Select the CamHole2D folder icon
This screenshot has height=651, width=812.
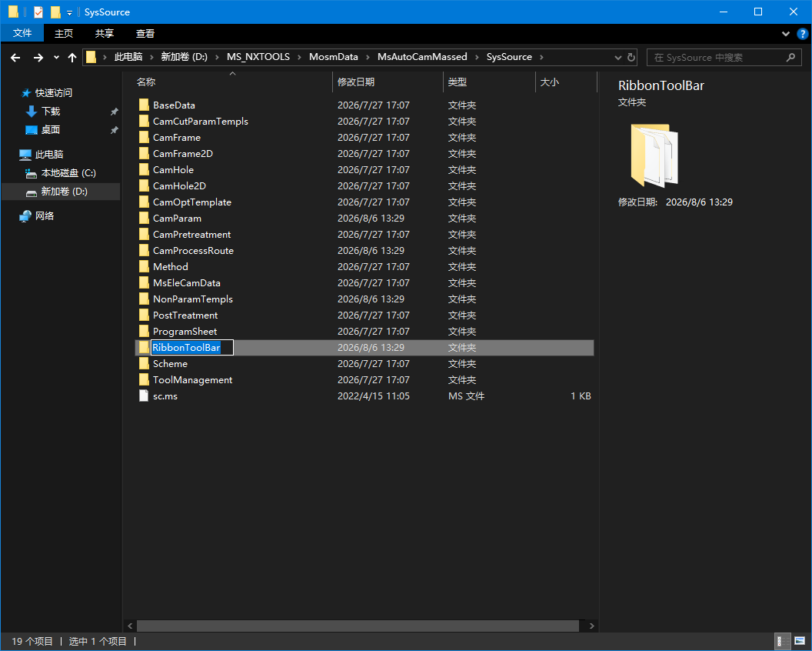(x=144, y=185)
